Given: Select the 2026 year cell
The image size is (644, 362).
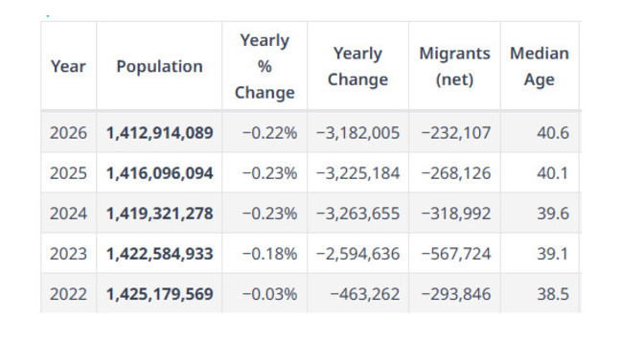Looking at the screenshot, I should click(68, 133).
